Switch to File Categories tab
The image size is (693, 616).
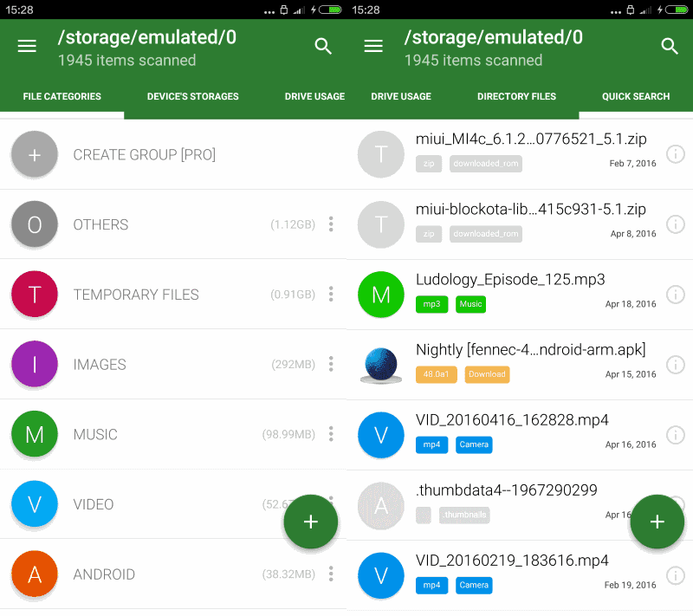click(x=62, y=96)
